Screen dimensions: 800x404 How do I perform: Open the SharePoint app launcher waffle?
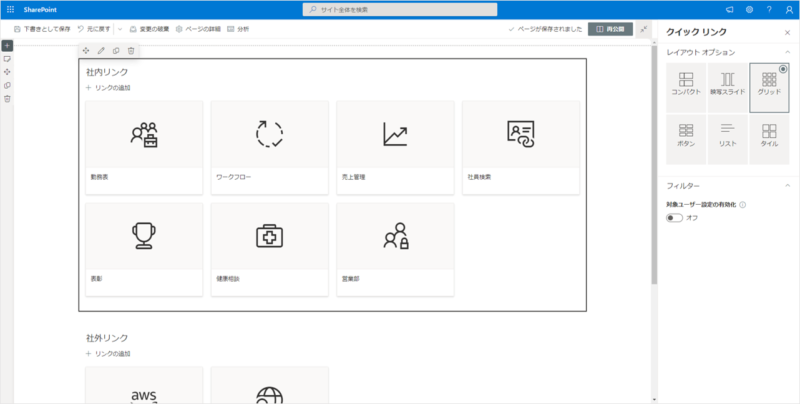click(x=9, y=9)
